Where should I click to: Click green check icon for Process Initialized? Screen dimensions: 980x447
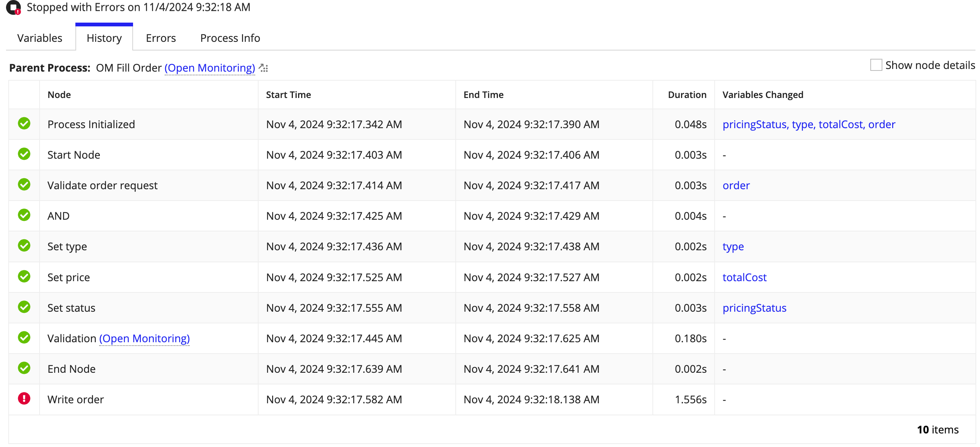point(24,124)
